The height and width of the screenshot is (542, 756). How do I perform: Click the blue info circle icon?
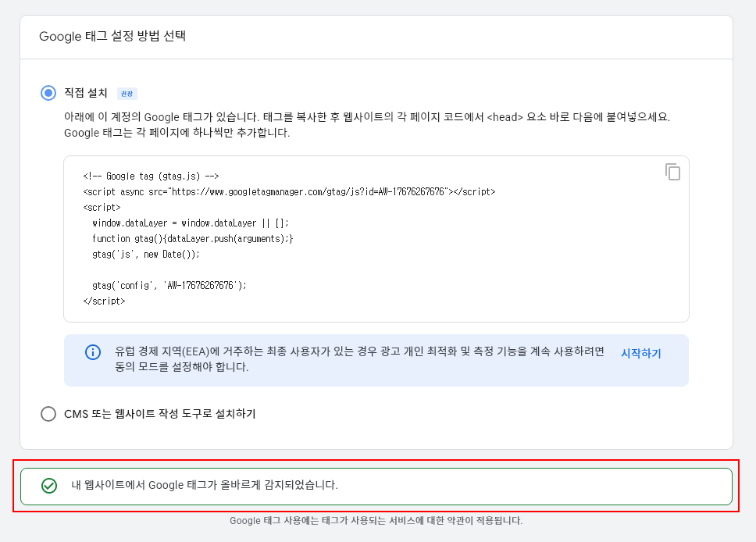click(x=93, y=352)
